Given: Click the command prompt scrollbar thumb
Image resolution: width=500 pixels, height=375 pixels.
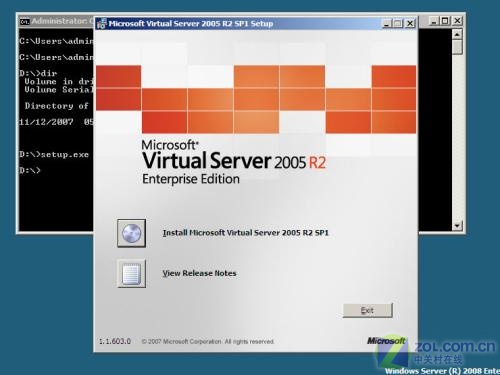Looking at the screenshot, I should click(457, 47).
